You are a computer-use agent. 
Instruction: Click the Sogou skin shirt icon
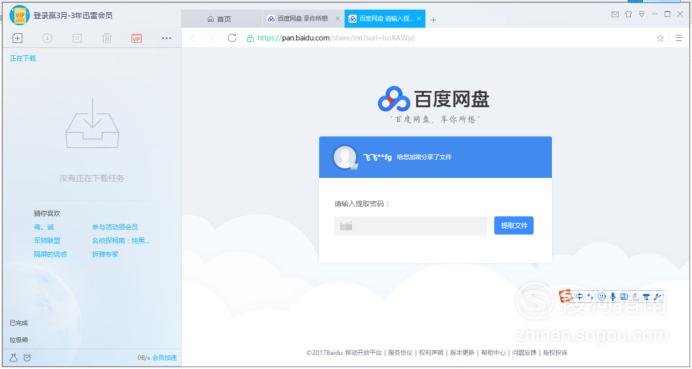(x=647, y=297)
